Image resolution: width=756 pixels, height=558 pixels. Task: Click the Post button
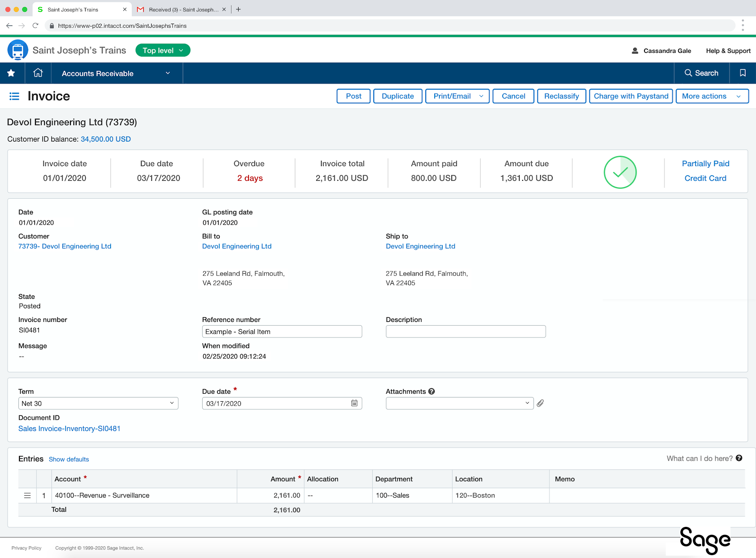click(x=353, y=96)
